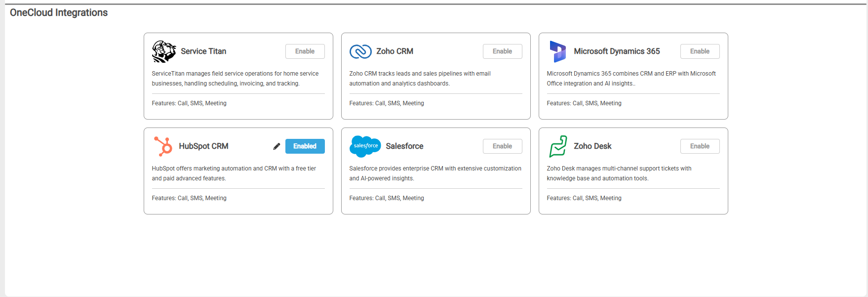The height and width of the screenshot is (297, 868).
Task: Select the Service Titan card title
Action: (203, 51)
